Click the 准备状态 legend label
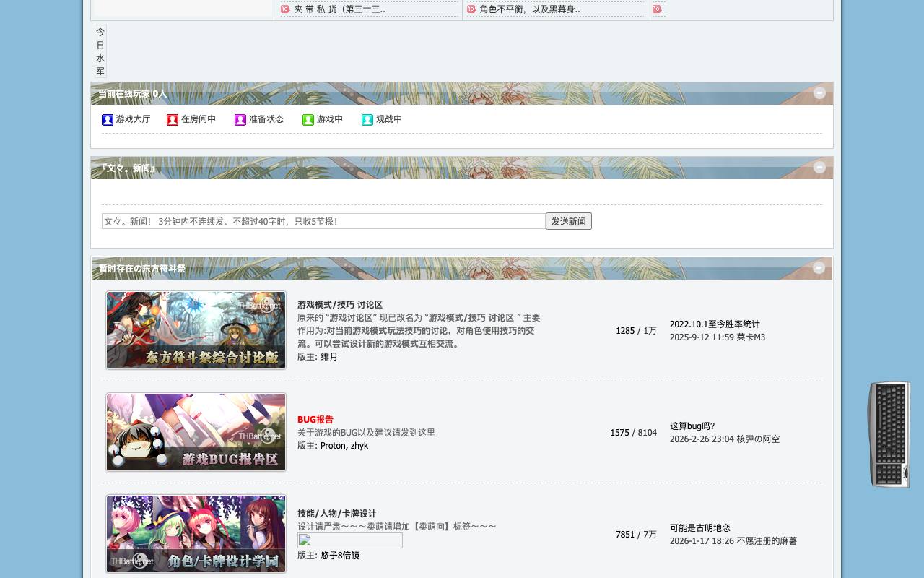 tap(266, 119)
